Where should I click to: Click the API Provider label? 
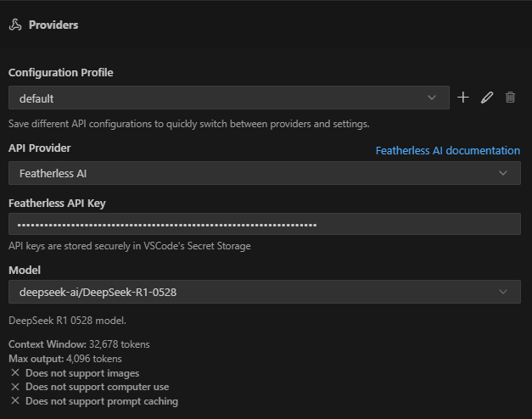[39, 148]
